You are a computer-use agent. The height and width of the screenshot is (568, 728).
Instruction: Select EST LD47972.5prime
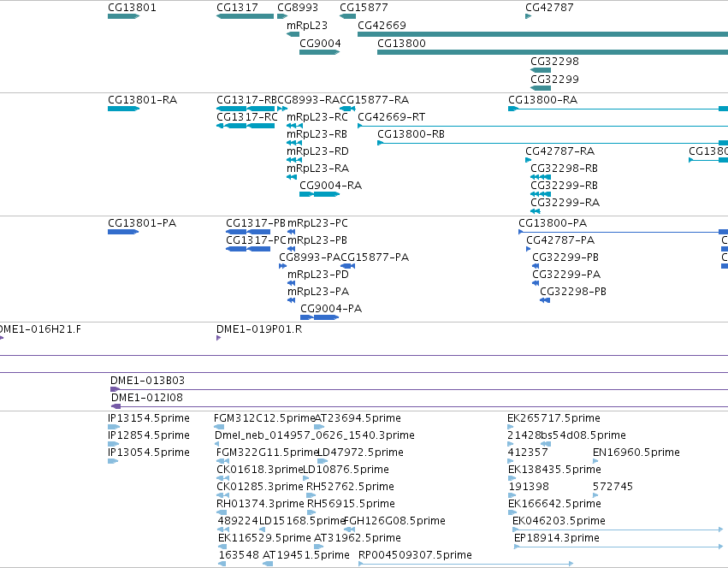[361, 453]
